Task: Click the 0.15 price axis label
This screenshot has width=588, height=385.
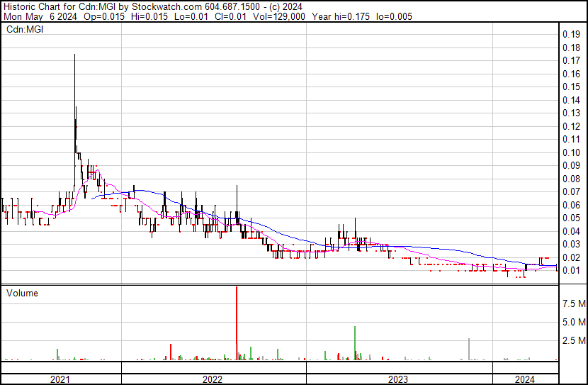Action: (x=572, y=87)
